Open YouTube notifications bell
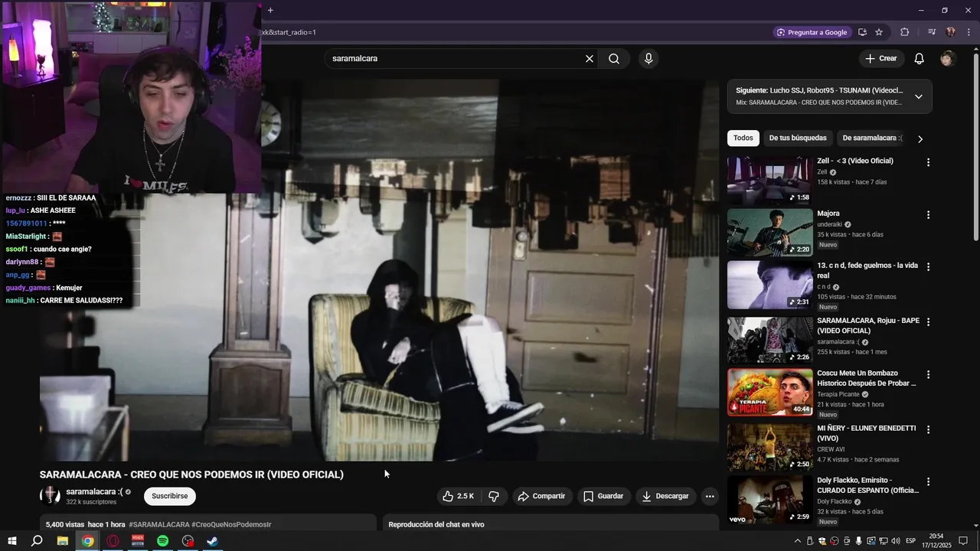Viewport: 980px width, 551px height. 920,58
